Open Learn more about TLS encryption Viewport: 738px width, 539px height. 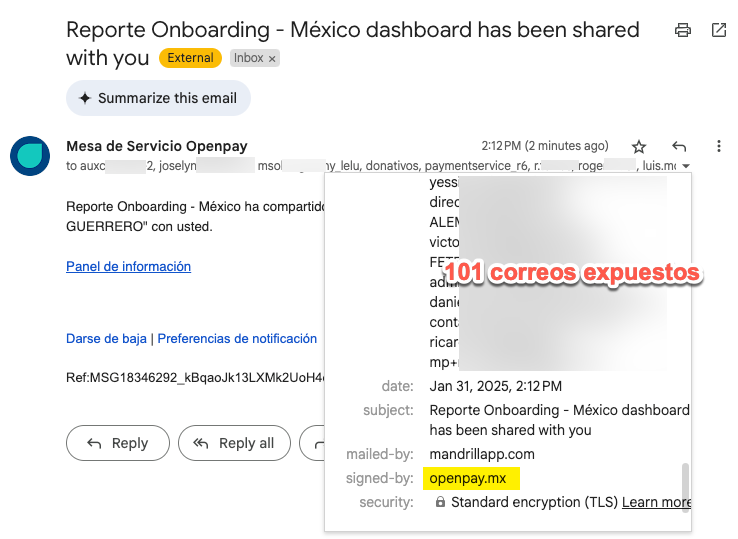pos(657,502)
